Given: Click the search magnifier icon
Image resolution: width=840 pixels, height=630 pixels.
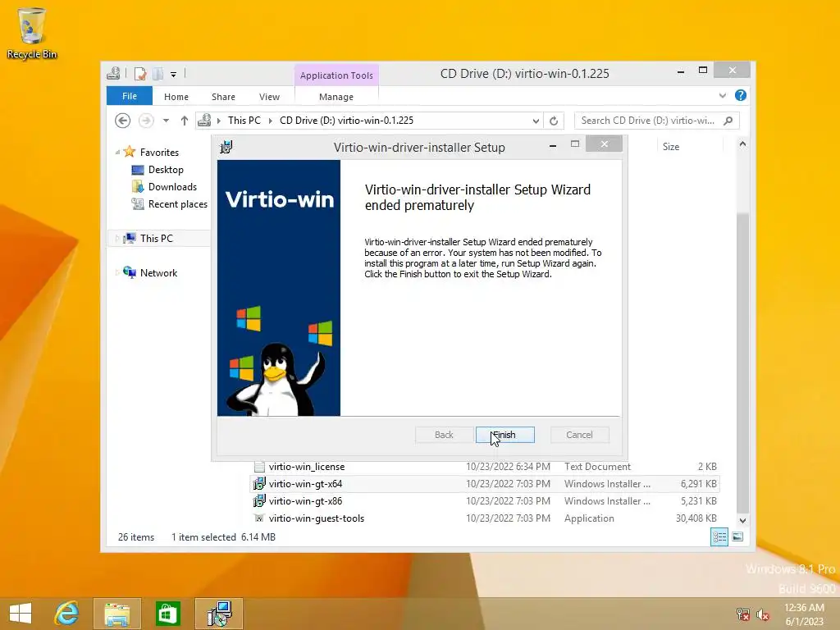Looking at the screenshot, I should [x=728, y=121].
